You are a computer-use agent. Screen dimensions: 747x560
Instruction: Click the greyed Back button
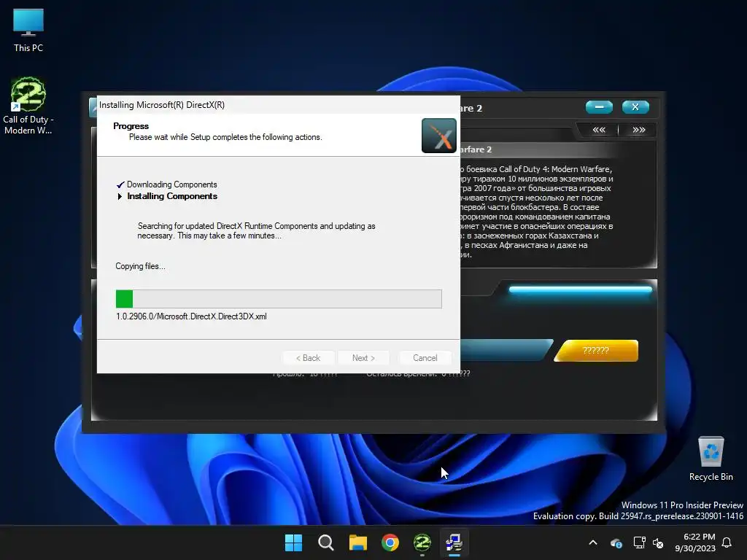tap(309, 357)
